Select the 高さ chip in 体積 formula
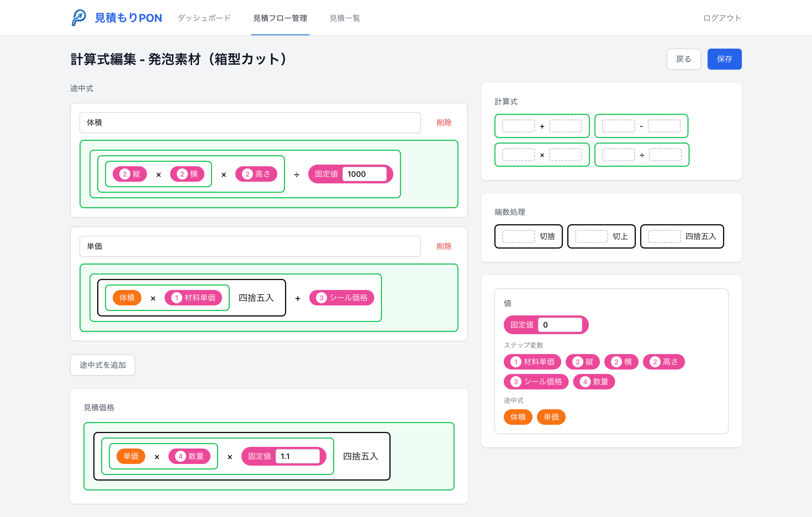 pos(256,174)
